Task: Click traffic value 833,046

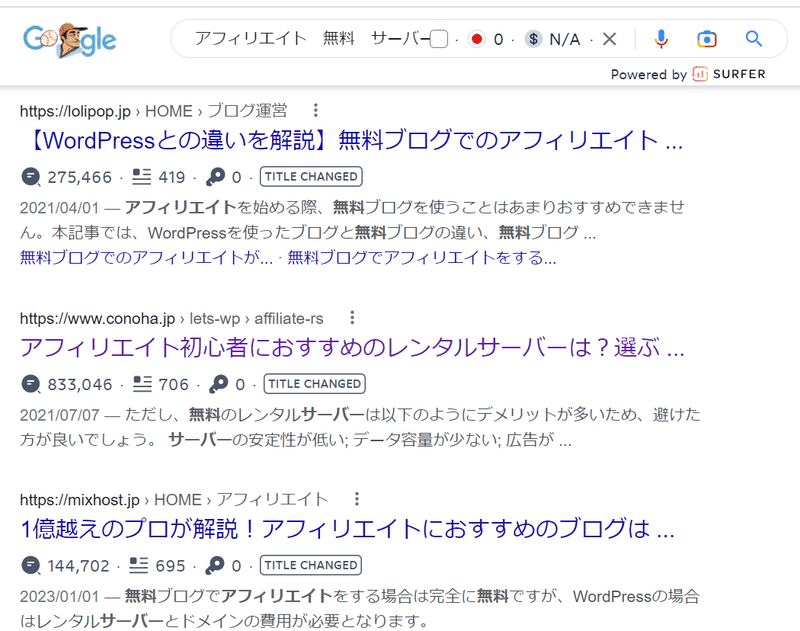Action: point(80,384)
